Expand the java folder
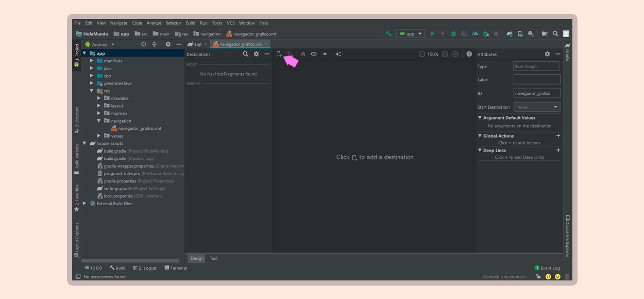The image size is (644, 299). pos(92,68)
